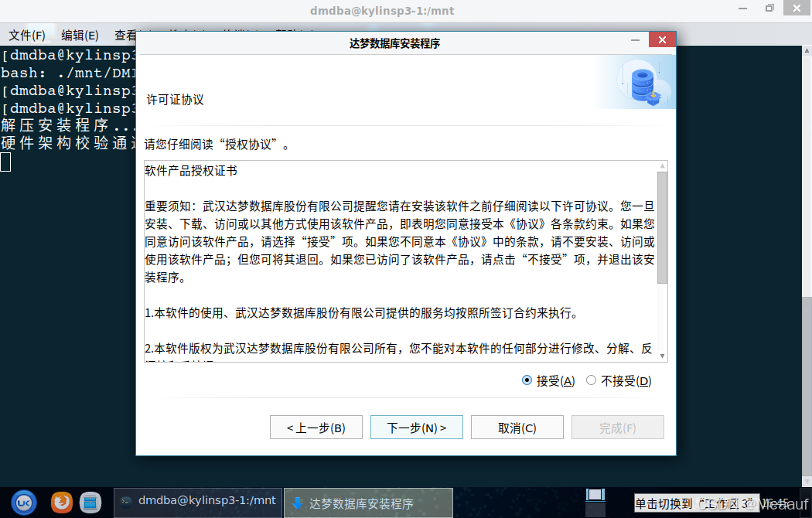Switch to 达梦数据库安装程序 taskbar item
This screenshot has width=812, height=518.
pyautogui.click(x=369, y=503)
